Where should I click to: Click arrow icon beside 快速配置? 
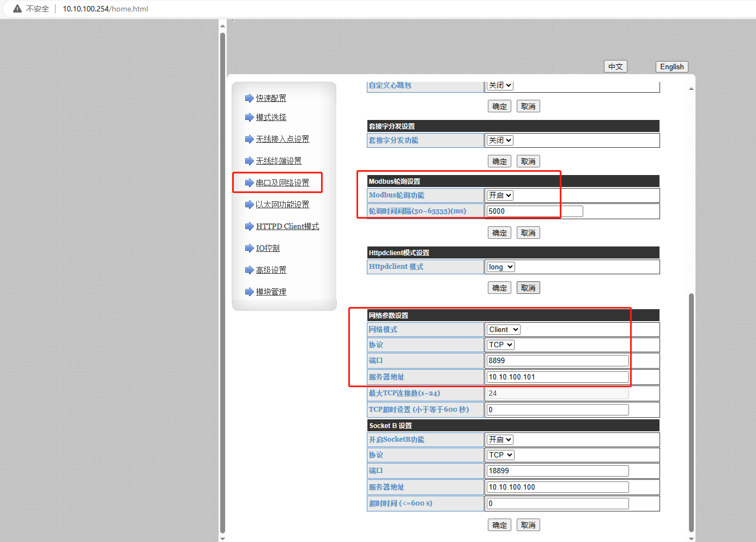coord(249,98)
